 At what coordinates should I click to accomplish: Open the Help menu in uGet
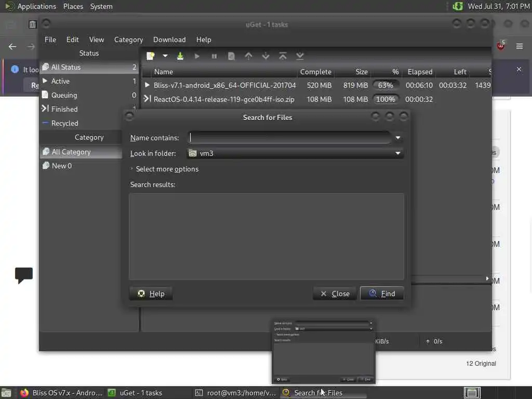point(204,39)
